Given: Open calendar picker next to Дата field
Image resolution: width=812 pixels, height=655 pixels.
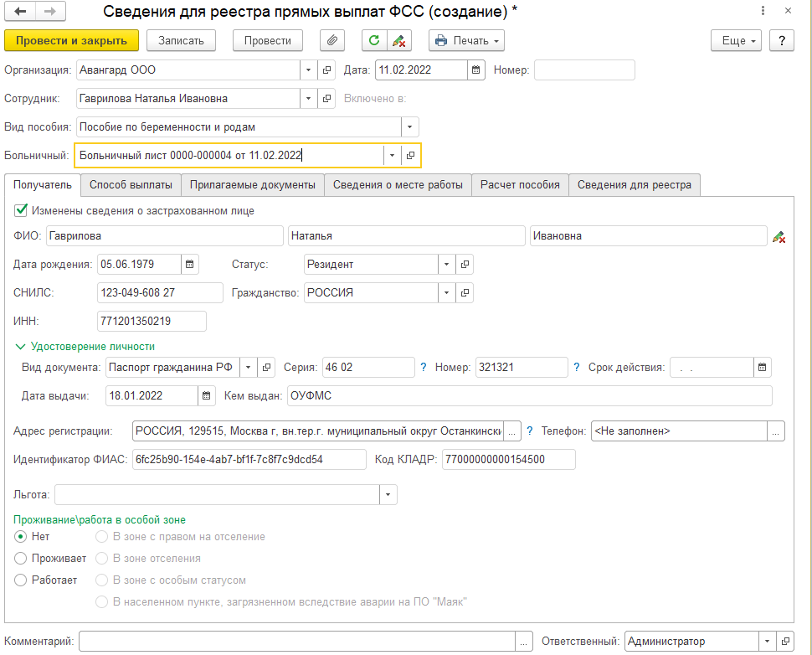Looking at the screenshot, I should (x=475, y=70).
